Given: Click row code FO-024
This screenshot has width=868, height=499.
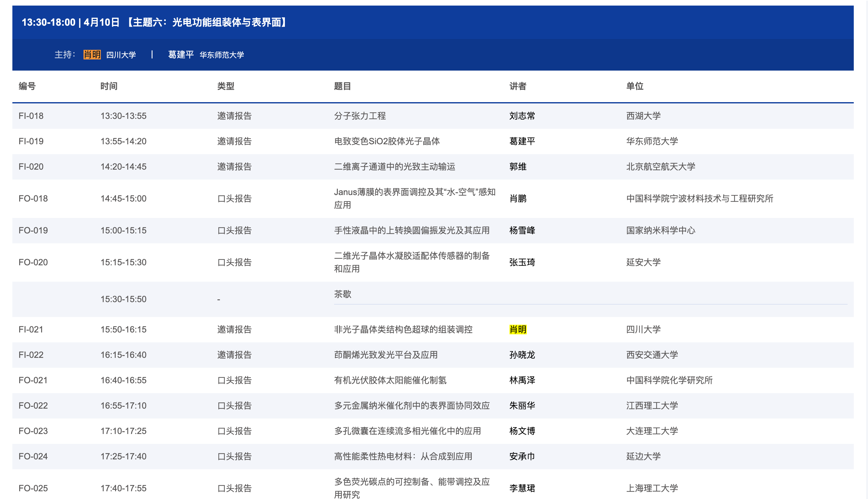Looking at the screenshot, I should coord(33,456).
